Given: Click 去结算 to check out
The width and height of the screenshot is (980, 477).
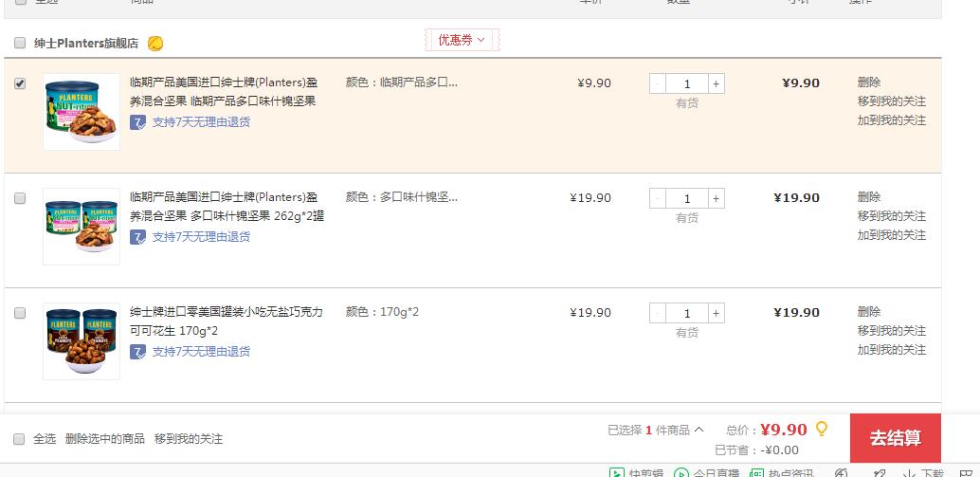Looking at the screenshot, I should coord(895,437).
